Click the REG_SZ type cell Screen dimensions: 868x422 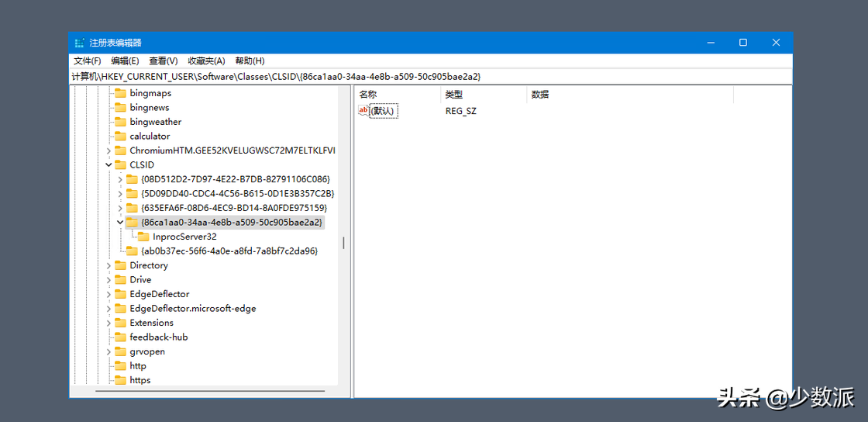coord(461,111)
